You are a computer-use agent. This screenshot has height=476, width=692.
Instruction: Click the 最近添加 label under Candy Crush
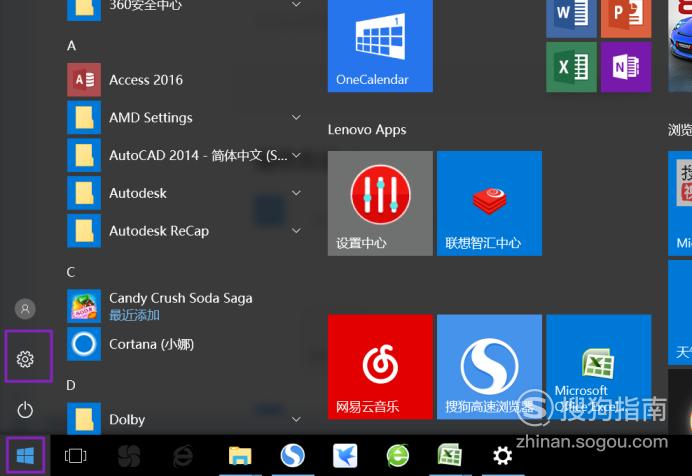(x=134, y=315)
